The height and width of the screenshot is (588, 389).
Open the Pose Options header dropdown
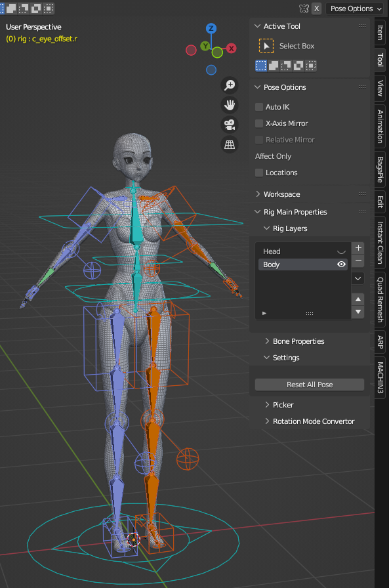[354, 9]
